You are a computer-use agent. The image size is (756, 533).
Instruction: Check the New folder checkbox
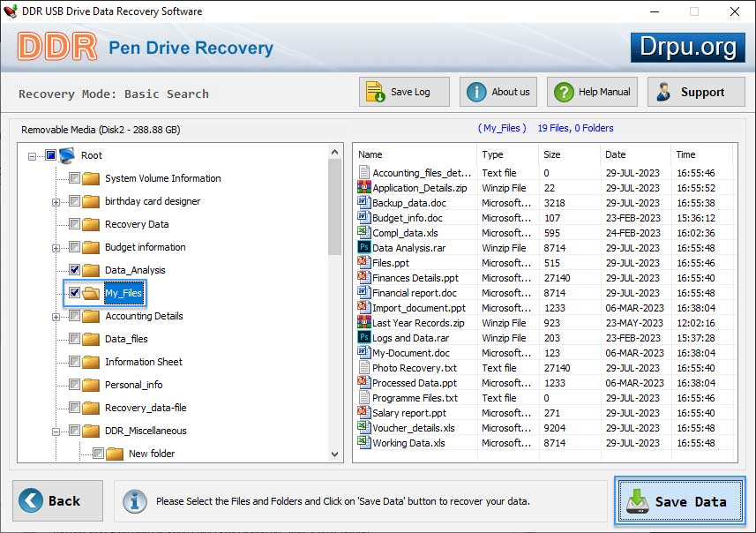click(98, 453)
